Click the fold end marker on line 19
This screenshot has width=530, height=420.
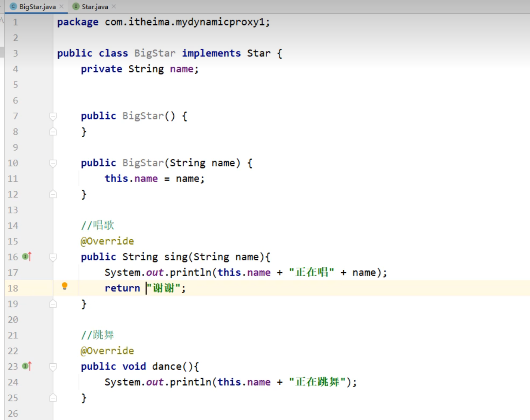[x=53, y=304]
